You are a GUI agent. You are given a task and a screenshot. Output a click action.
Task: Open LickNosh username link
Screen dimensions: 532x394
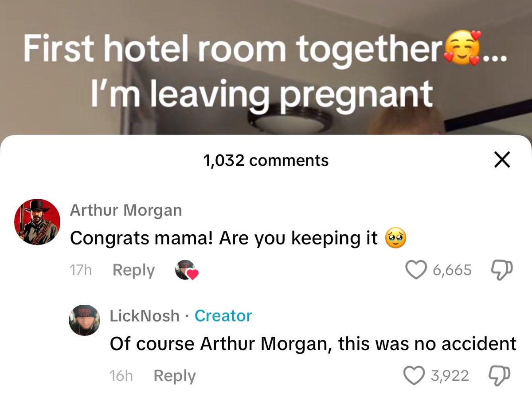point(145,315)
